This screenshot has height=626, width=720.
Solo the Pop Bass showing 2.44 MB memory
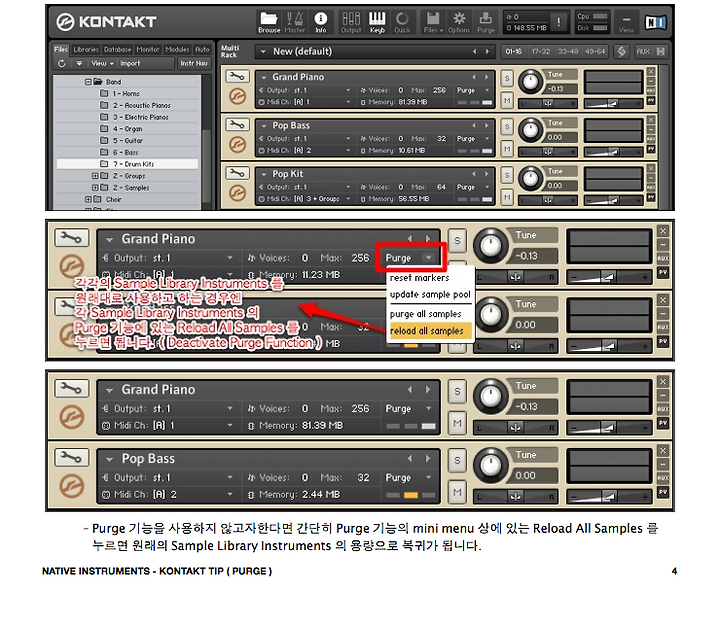[x=457, y=460]
